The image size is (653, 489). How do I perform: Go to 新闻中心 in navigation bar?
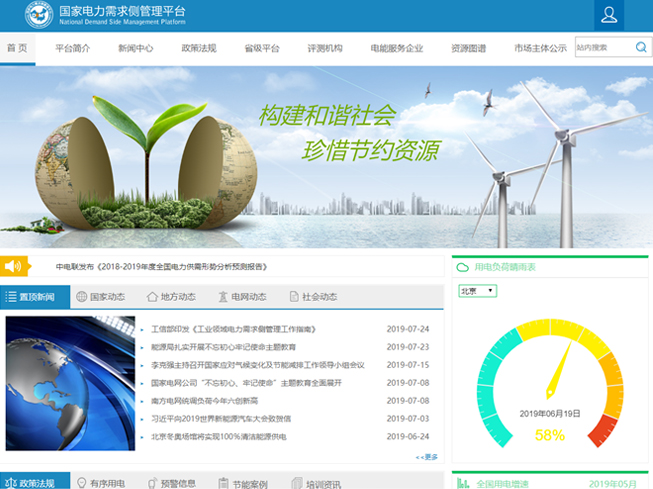pos(135,48)
